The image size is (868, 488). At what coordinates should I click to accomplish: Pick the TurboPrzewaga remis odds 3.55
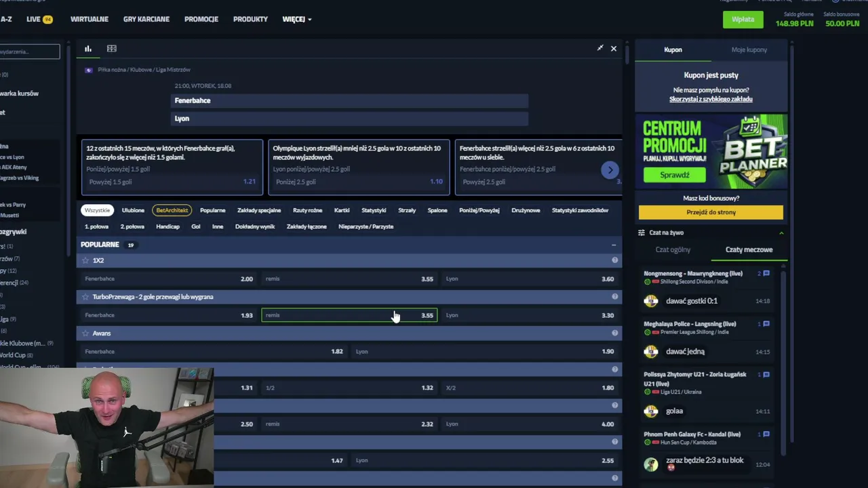point(349,315)
